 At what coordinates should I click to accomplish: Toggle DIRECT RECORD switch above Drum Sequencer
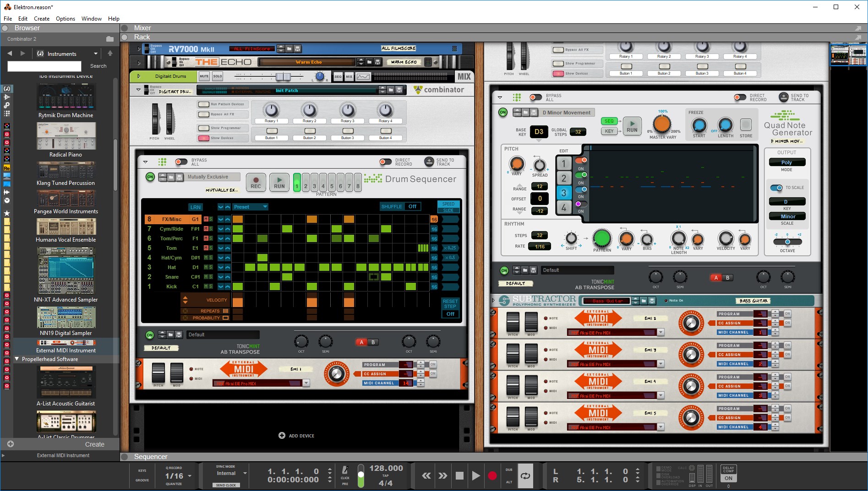point(386,162)
